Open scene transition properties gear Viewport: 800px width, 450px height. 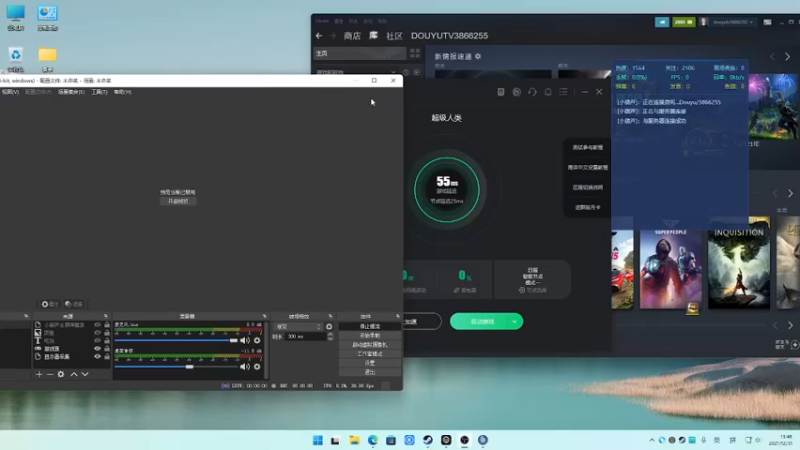(329, 327)
